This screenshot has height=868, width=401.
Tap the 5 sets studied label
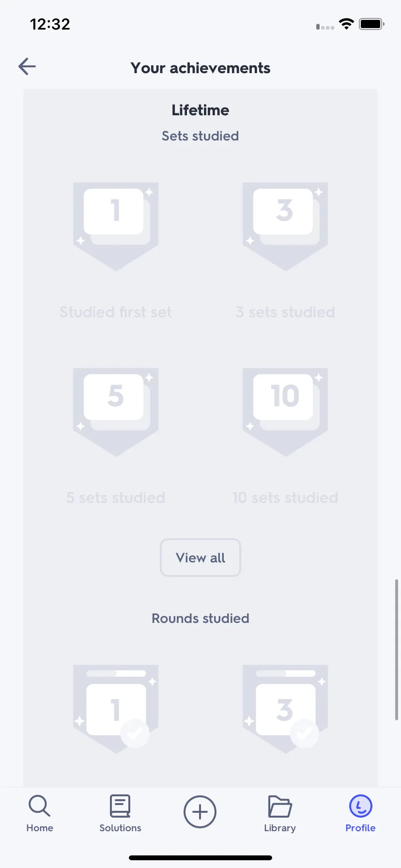[116, 497]
